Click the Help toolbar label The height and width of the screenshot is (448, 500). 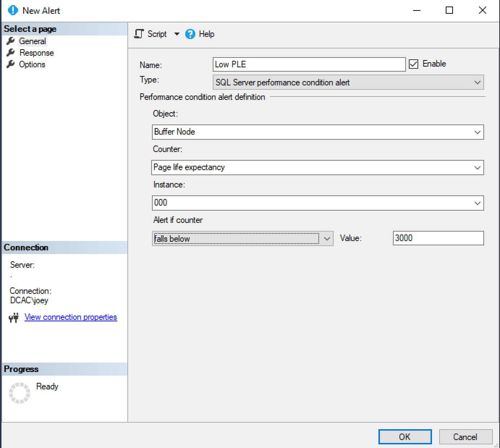pyautogui.click(x=207, y=34)
